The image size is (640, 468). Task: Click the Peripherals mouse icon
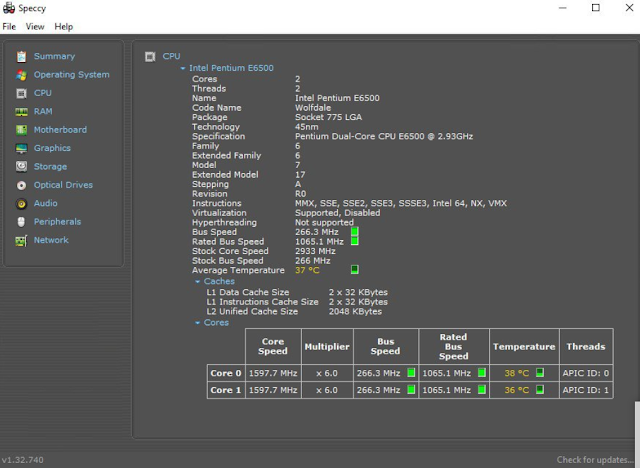click(21, 222)
